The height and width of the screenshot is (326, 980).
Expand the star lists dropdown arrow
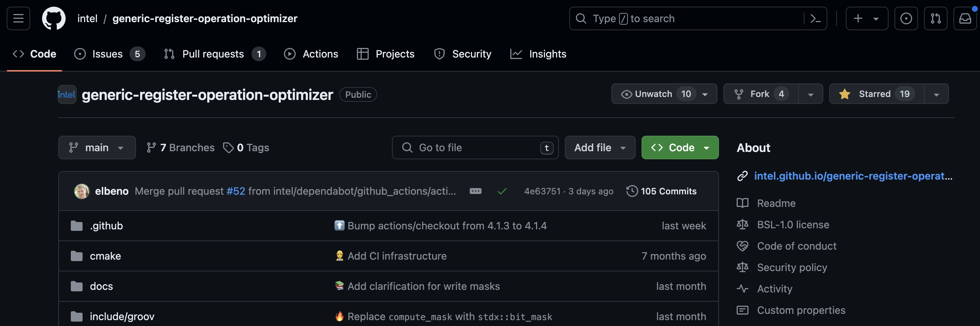[x=936, y=94]
